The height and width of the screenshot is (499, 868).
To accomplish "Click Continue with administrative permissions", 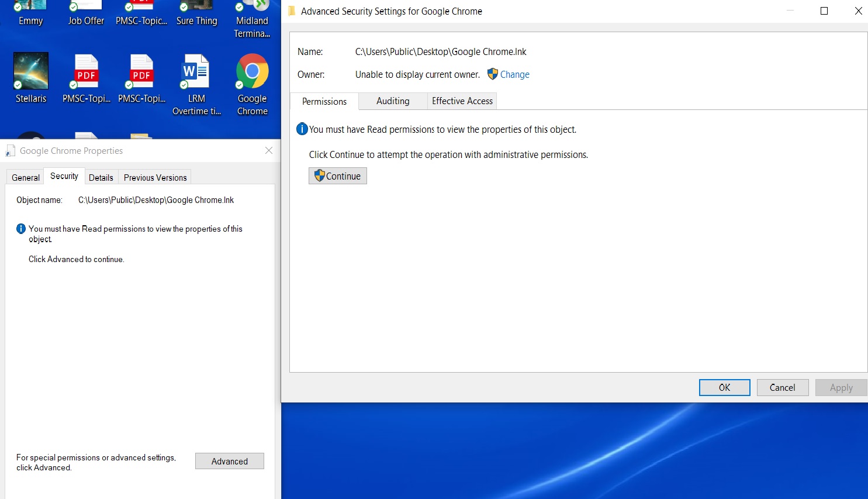I will point(338,176).
